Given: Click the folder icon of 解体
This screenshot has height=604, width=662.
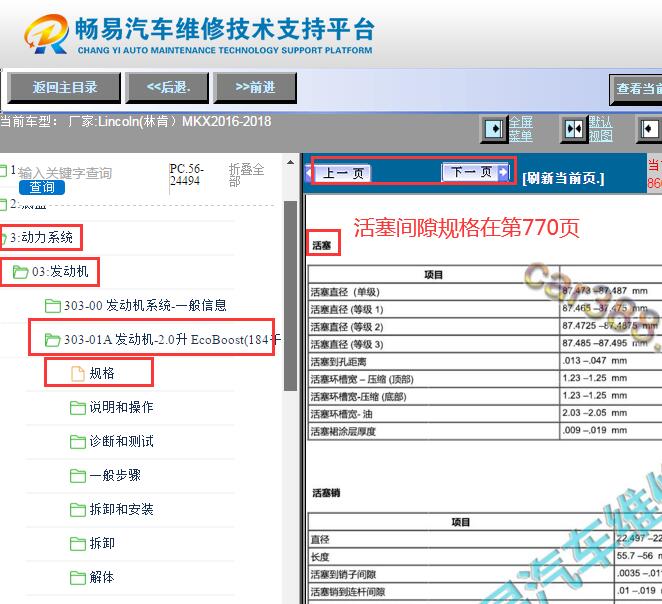Looking at the screenshot, I should (78, 577).
